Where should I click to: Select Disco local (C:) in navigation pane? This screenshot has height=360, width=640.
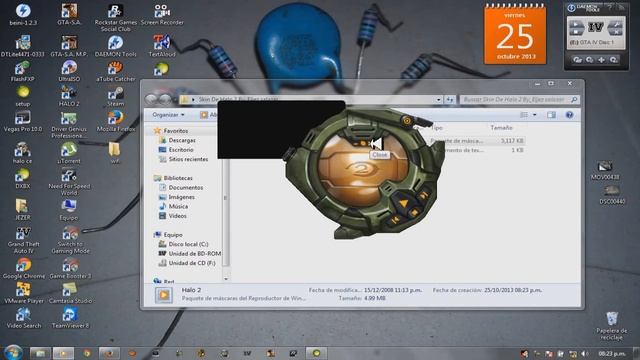click(x=188, y=244)
